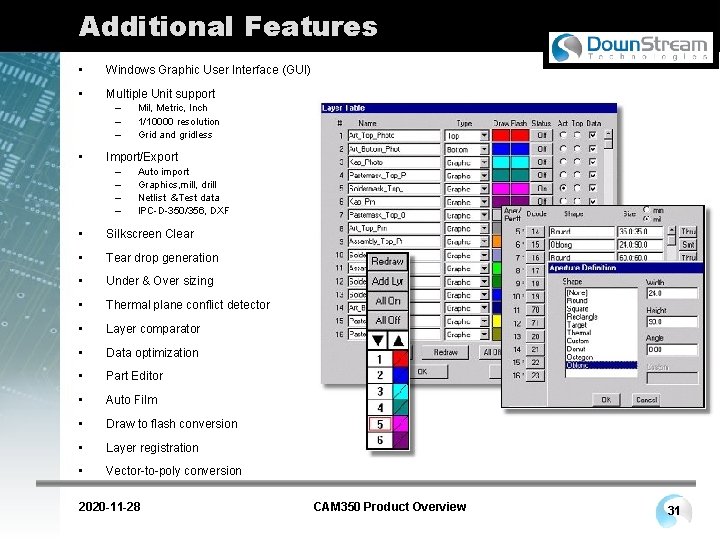Open the Type dropdown for layer 12
720x540 pixels.
484,281
